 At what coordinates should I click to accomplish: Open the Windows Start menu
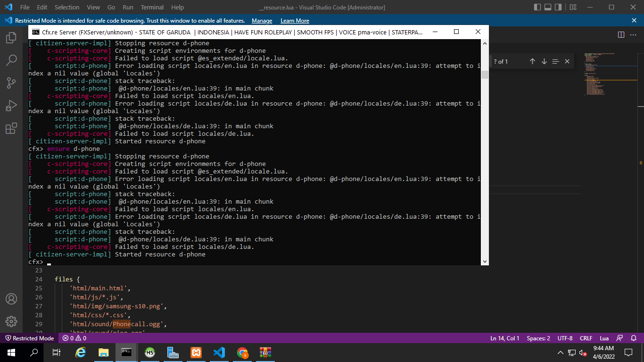pyautogui.click(x=11, y=353)
